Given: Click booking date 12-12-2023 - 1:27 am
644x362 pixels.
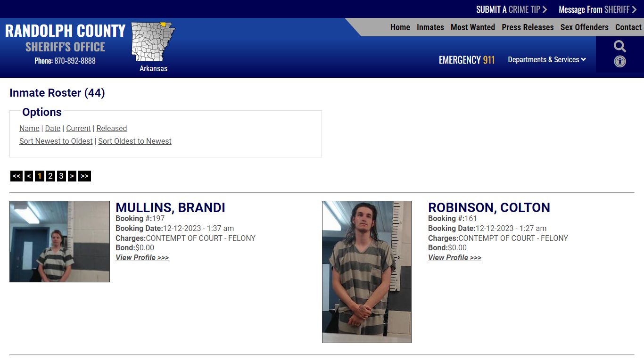Looking at the screenshot, I should point(511,228).
